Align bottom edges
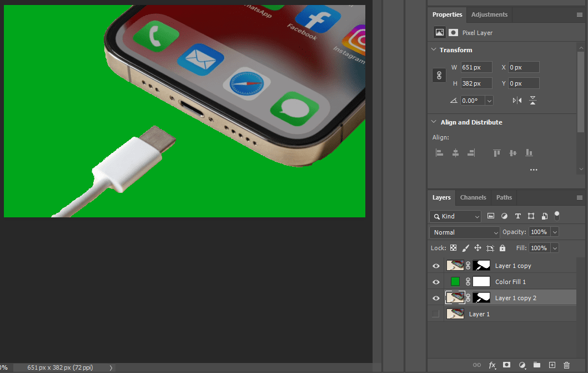This screenshot has width=588, height=373. click(x=529, y=153)
